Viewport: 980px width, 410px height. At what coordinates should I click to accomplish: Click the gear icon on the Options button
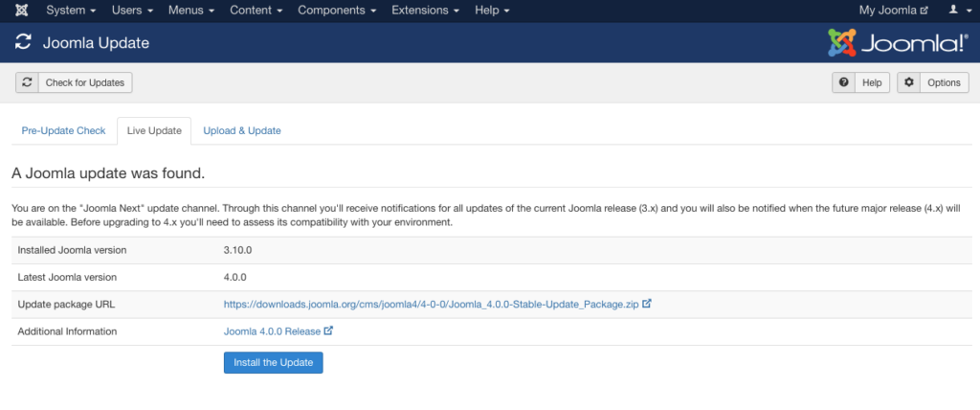[x=908, y=83]
